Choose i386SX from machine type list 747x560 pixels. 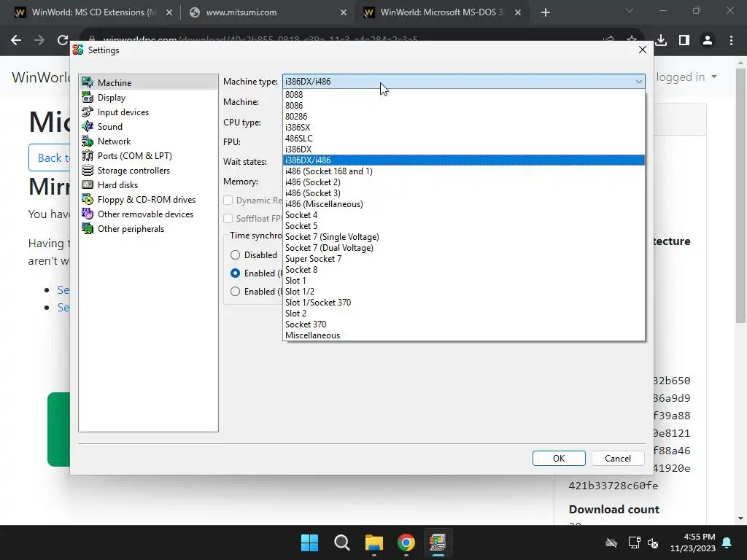[463, 127]
